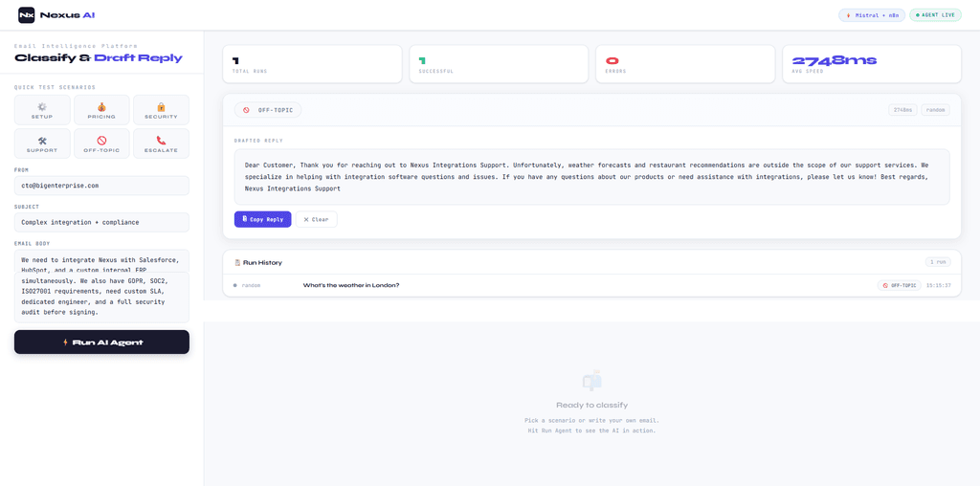Select the Security test scenario
Image resolution: width=980 pixels, height=486 pixels.
click(161, 110)
